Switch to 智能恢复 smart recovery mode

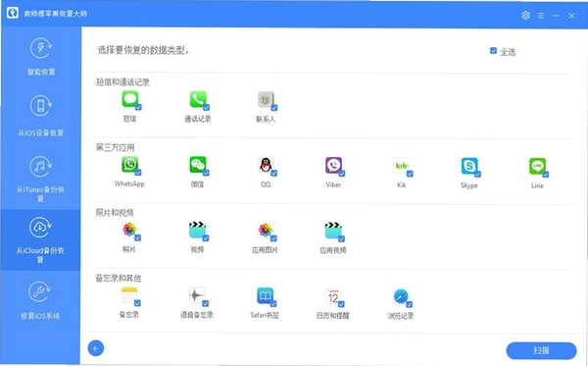[x=41, y=56]
